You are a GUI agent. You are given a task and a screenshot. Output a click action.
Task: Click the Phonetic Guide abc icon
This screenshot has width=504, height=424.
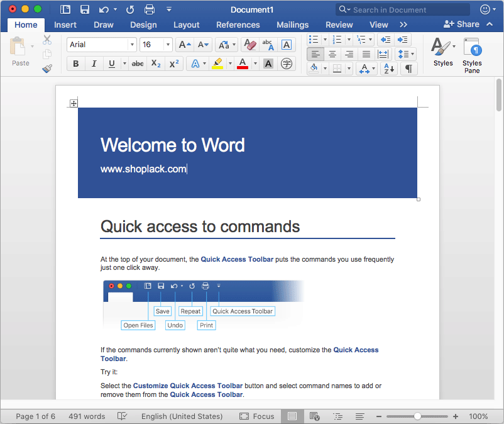268,45
